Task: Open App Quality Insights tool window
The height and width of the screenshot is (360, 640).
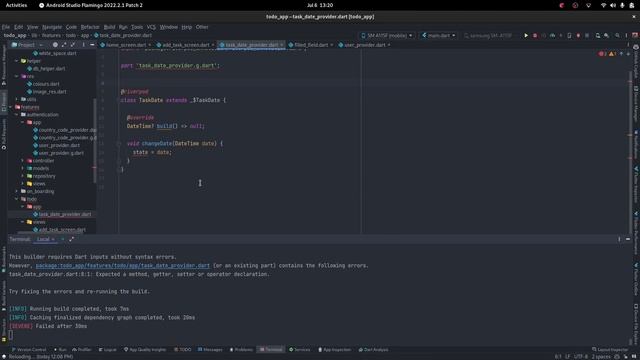Action: (145, 350)
